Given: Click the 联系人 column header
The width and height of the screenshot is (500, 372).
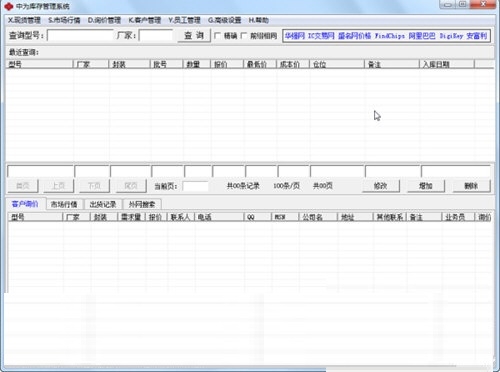Looking at the screenshot, I should click(x=180, y=217).
